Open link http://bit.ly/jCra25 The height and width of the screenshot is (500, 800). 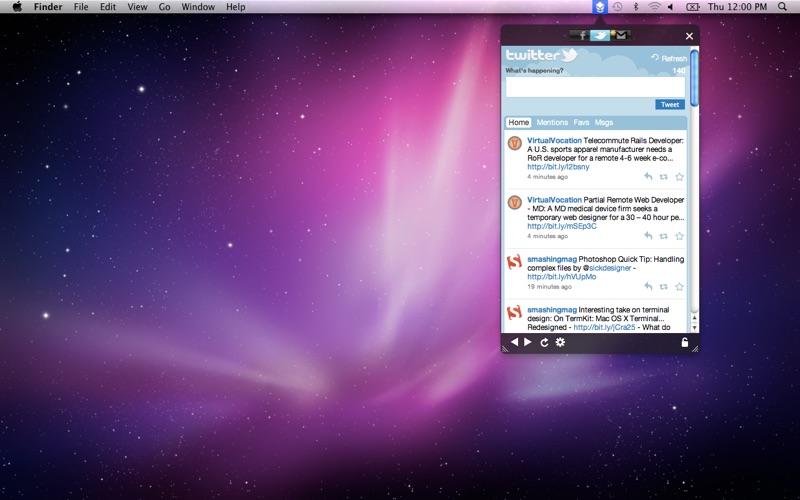click(604, 327)
